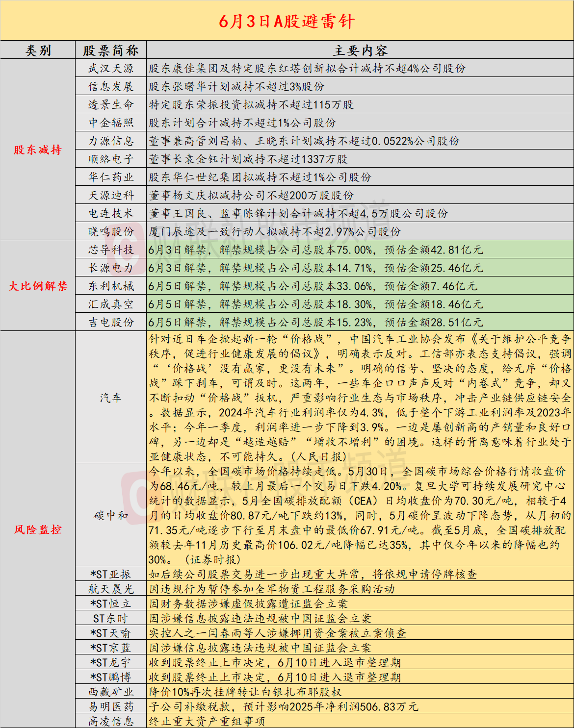Select the stock name 东利机械
The height and width of the screenshot is (728, 574).
[111, 286]
